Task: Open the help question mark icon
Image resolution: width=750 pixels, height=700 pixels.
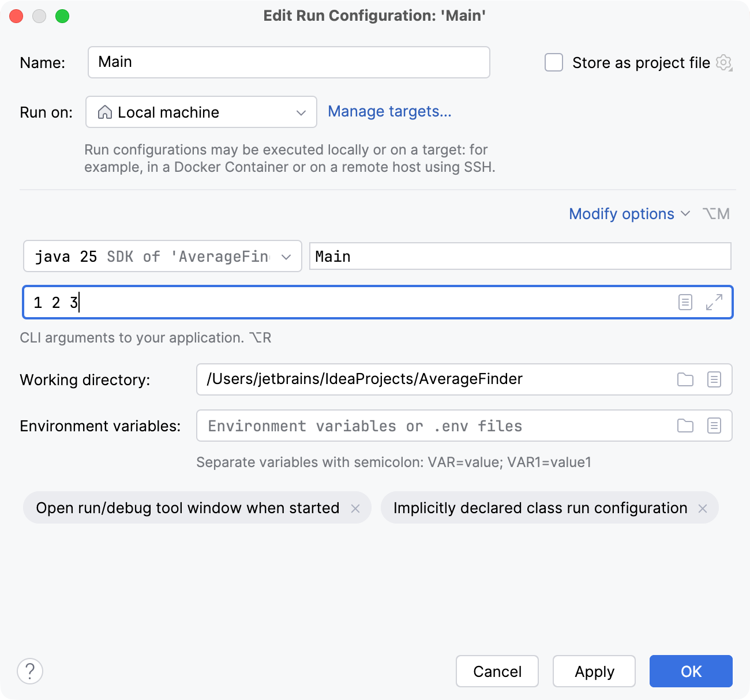Action: click(x=31, y=671)
